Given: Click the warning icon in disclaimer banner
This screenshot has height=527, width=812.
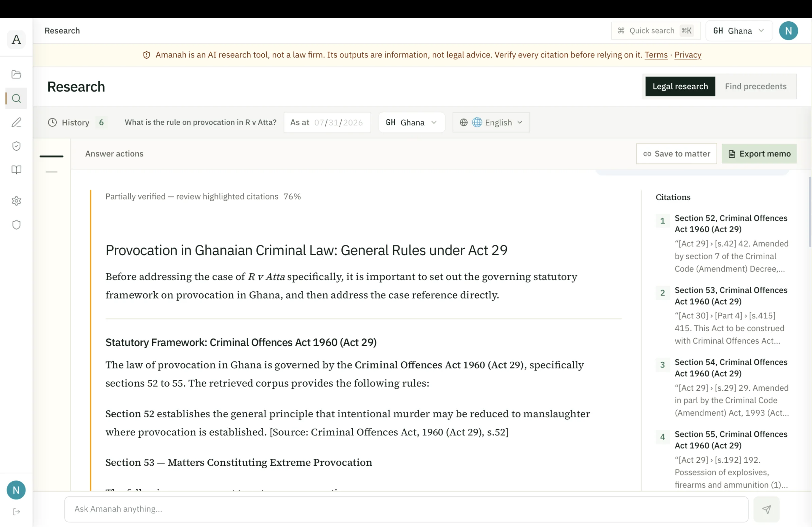Looking at the screenshot, I should pyautogui.click(x=146, y=55).
